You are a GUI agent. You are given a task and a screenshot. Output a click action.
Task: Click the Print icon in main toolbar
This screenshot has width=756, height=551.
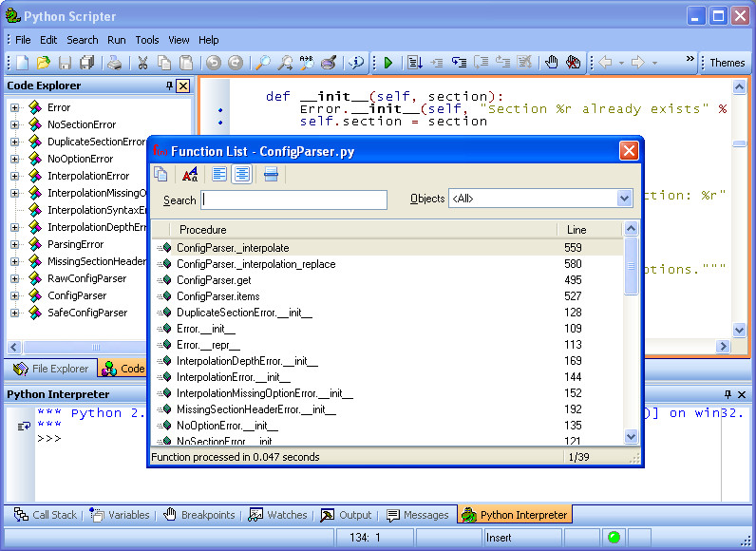tap(114, 63)
